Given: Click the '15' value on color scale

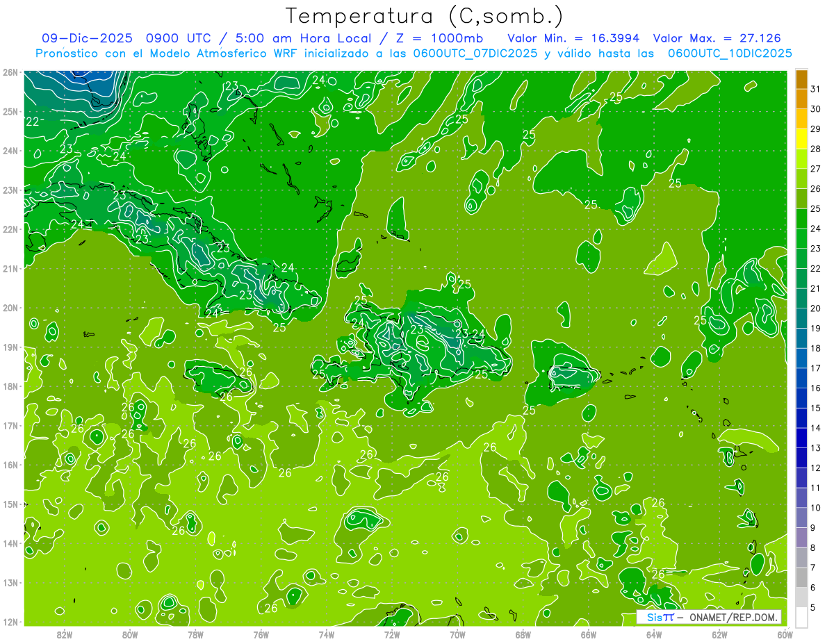Looking at the screenshot, I should pos(815,408).
